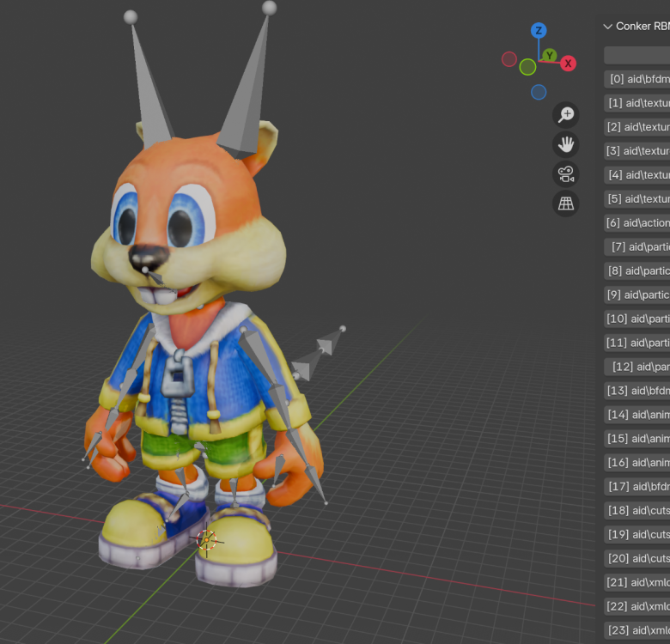Switch perspective/orthographic with grid icon

tap(566, 204)
